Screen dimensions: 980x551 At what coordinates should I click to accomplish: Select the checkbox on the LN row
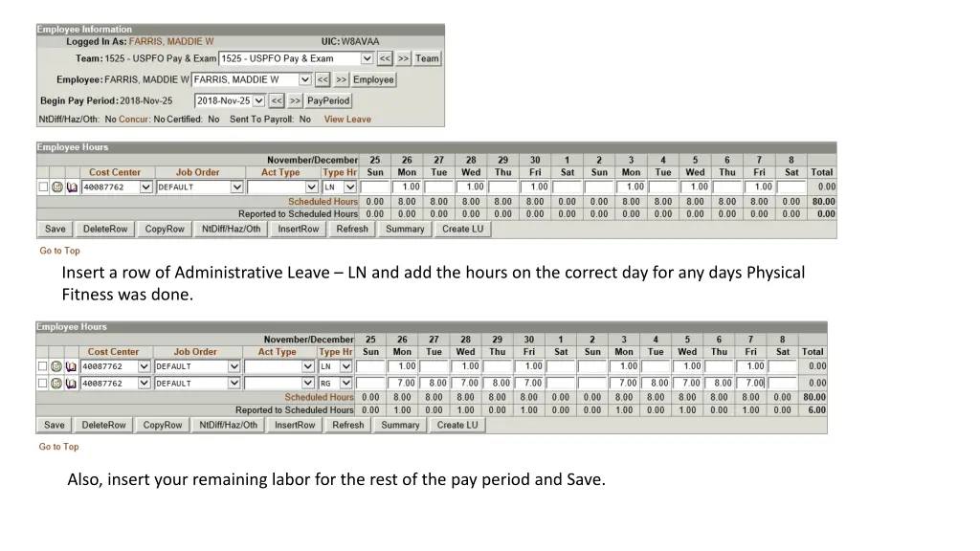(40, 364)
